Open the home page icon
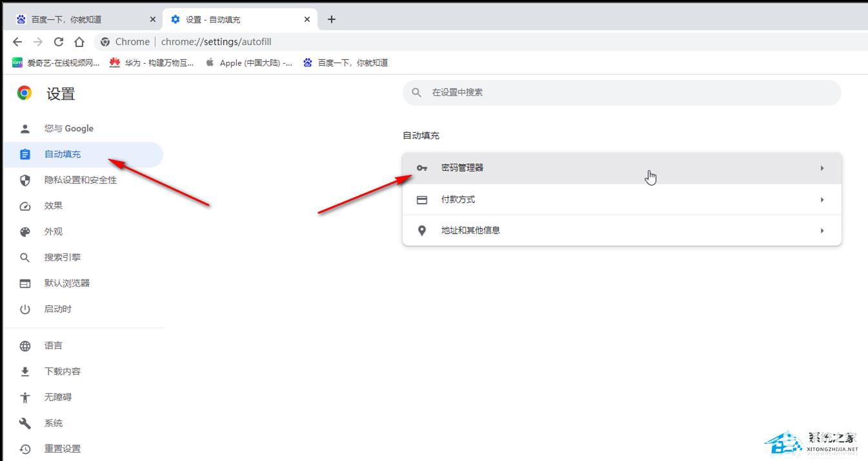 click(79, 42)
